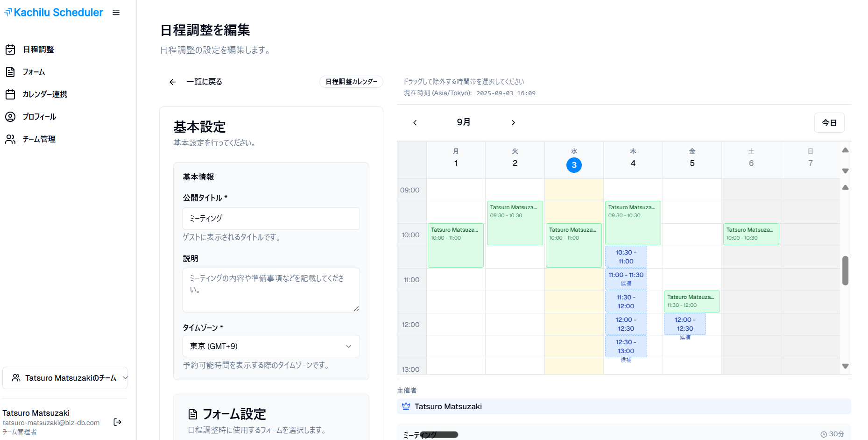The width and height of the screenshot is (868, 440).
Task: Click the crown icon next to Tatsuro Matsuzaki
Action: [405, 406]
